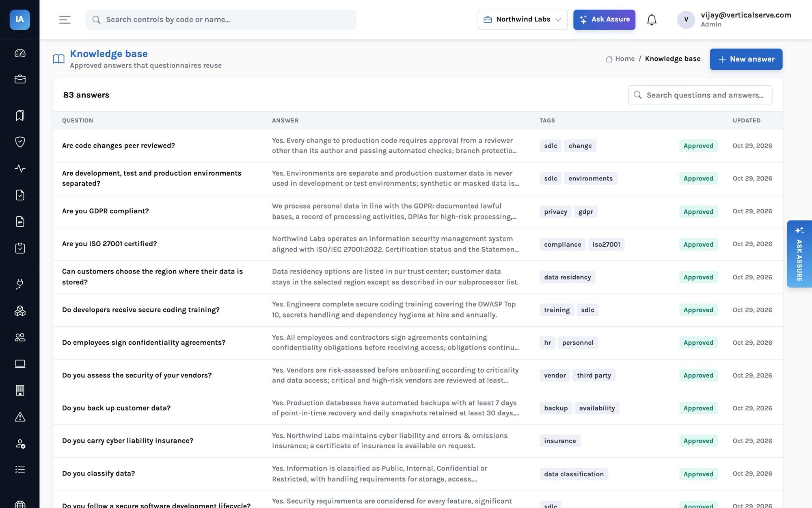
Task: Open the text document sidebar icon
Action: [20, 221]
